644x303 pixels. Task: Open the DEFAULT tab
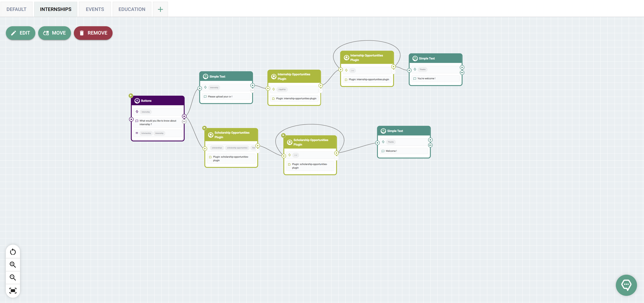(x=16, y=9)
